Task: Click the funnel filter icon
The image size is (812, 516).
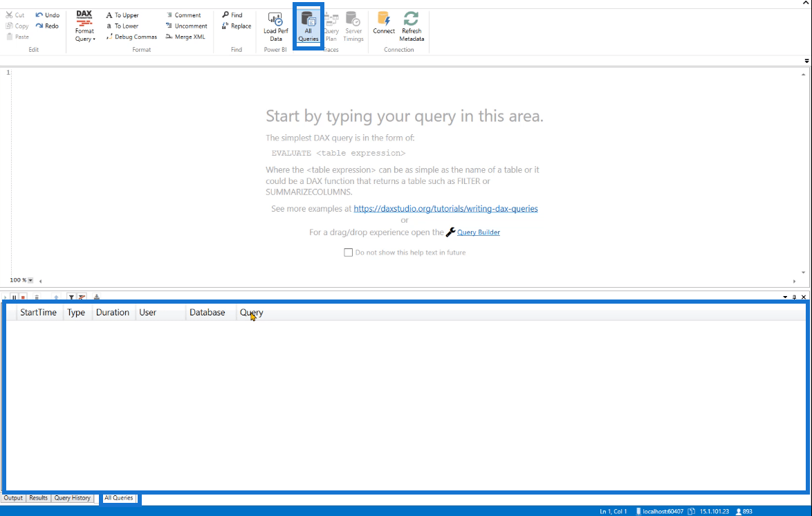Action: coord(71,297)
